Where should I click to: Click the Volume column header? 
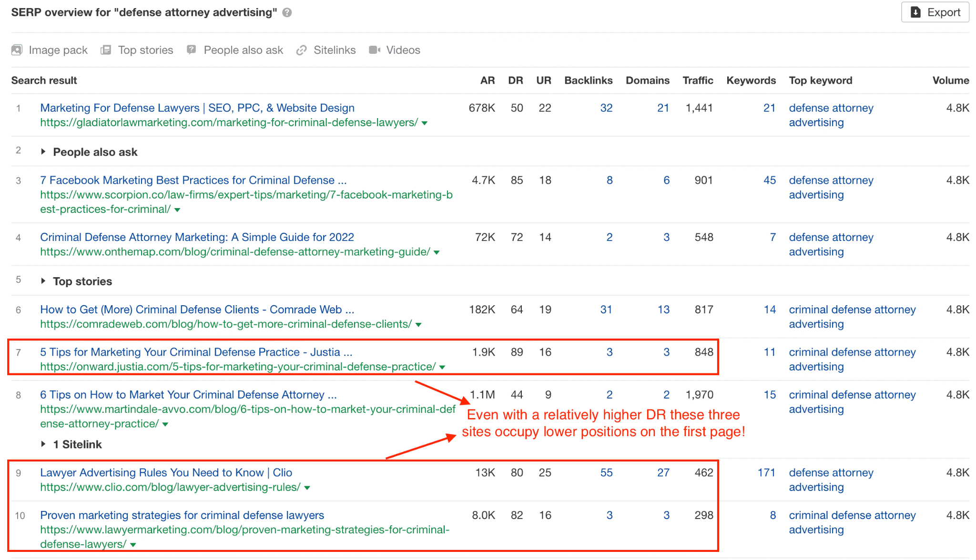click(951, 80)
